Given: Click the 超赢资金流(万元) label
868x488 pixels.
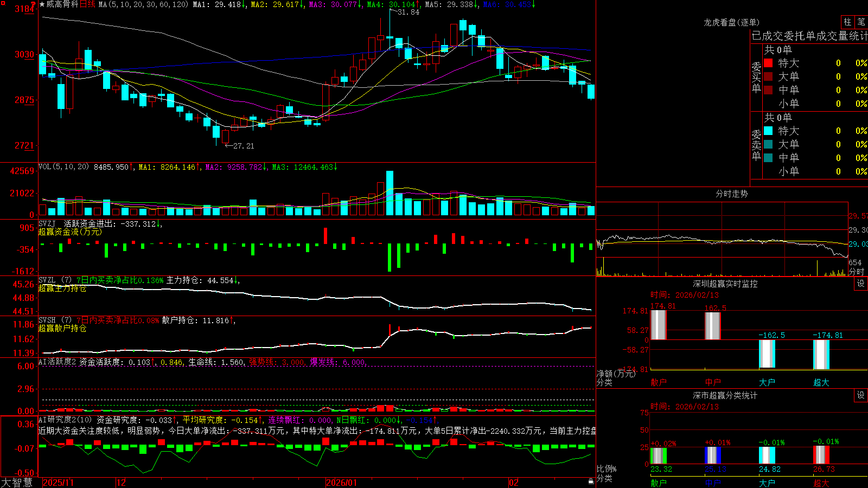Looking at the screenshot, I should point(70,232).
